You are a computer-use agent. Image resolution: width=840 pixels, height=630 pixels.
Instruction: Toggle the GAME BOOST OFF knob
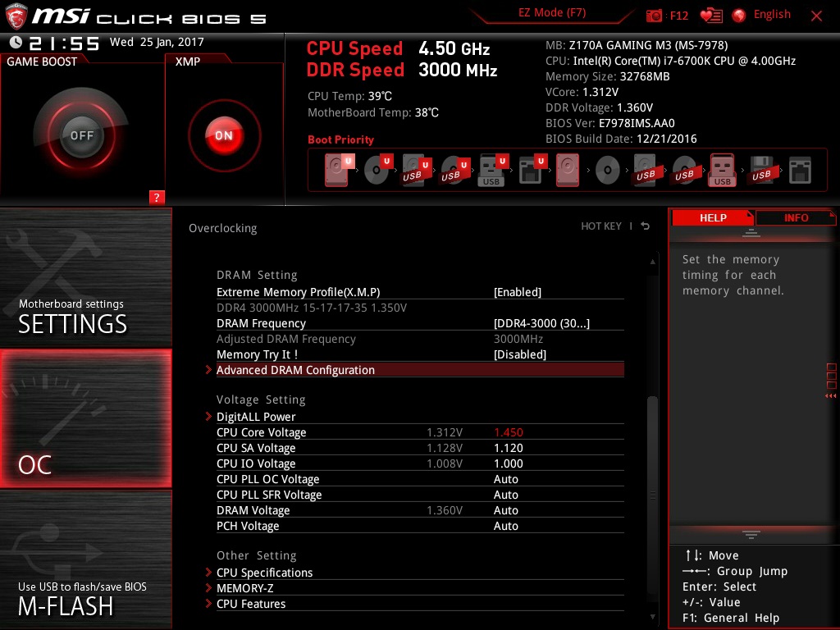point(81,135)
